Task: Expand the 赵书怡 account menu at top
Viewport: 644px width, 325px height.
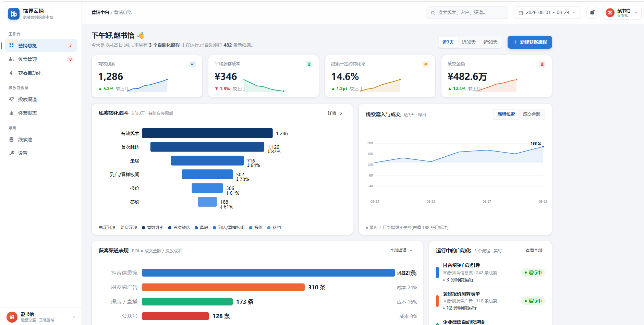Action: (622, 13)
